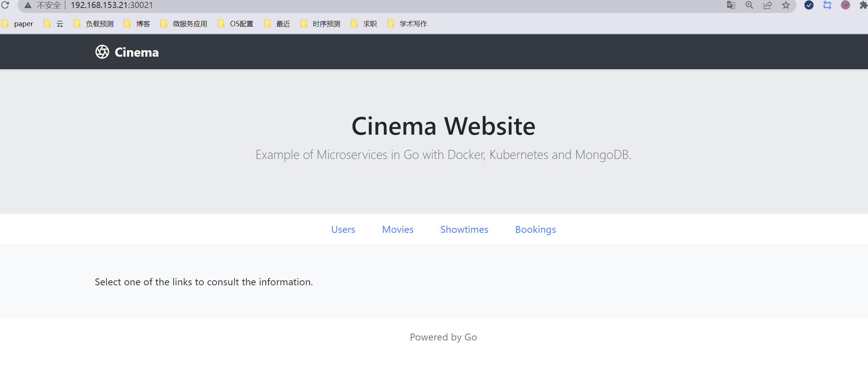Open the paper bookmark folder
Viewport: 868px width, 372px height.
coord(18,24)
